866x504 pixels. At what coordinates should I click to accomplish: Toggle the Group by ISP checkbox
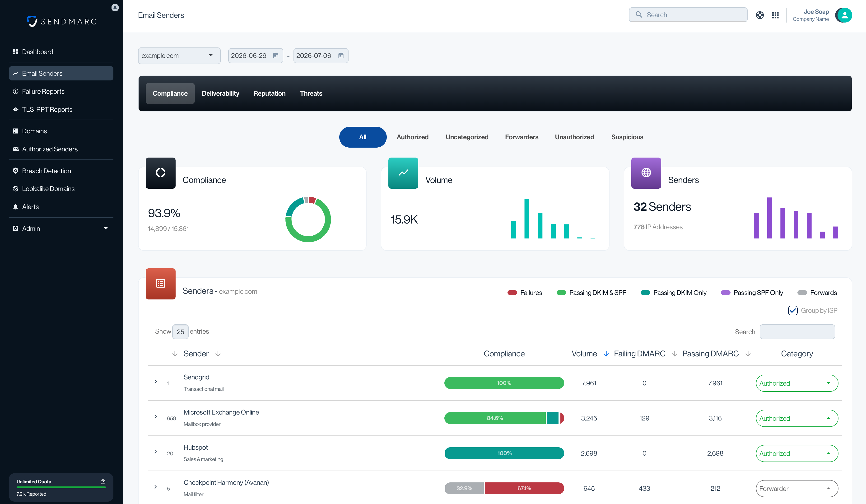pyautogui.click(x=793, y=310)
